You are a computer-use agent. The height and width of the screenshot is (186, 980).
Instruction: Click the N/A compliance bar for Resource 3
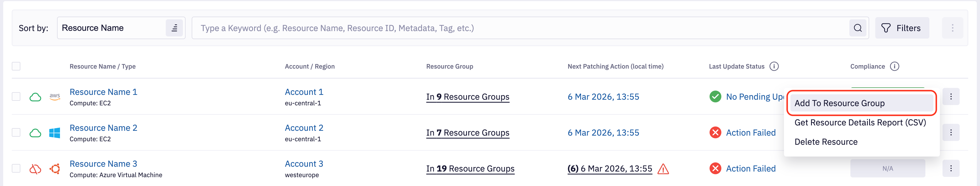(887, 169)
